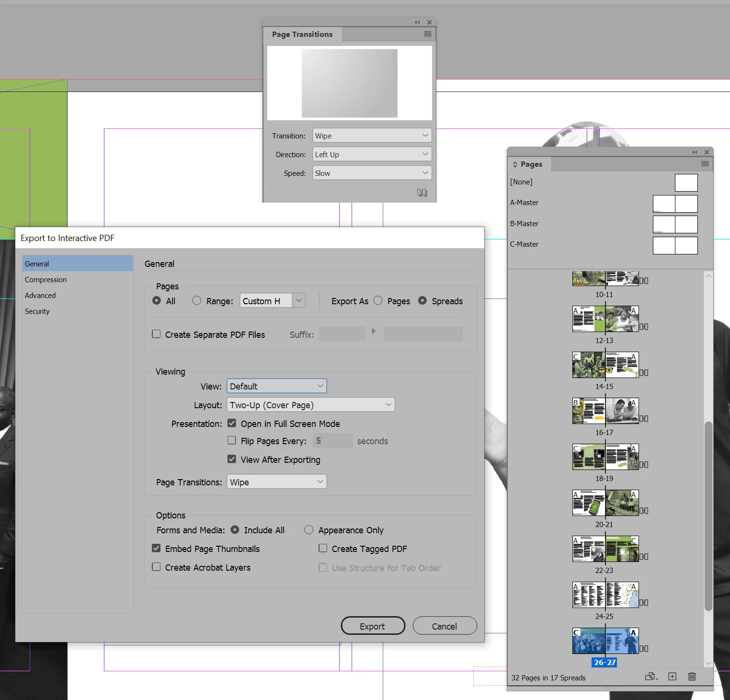Viewport: 730px width, 700px height.
Task: Select spread 26-27 label
Action: point(605,662)
